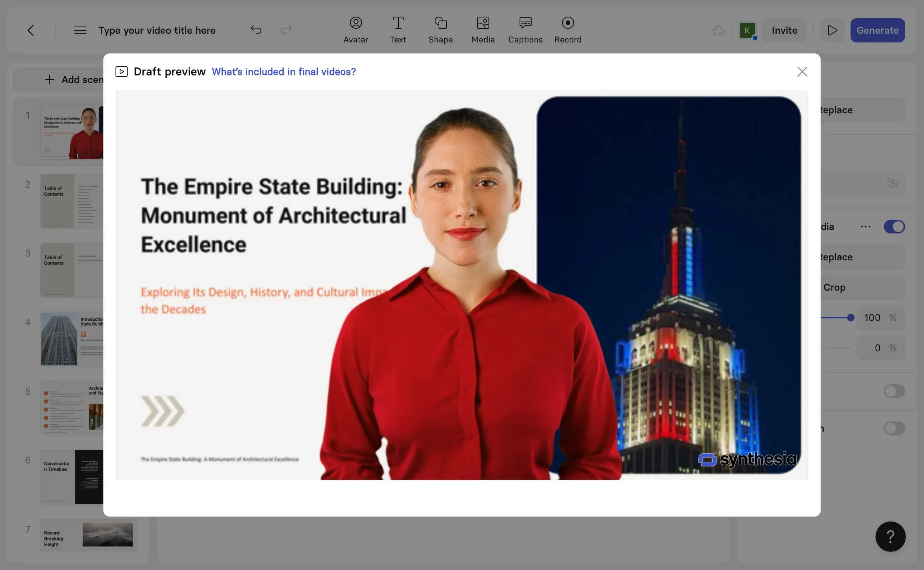Select the Text tool

pos(398,30)
